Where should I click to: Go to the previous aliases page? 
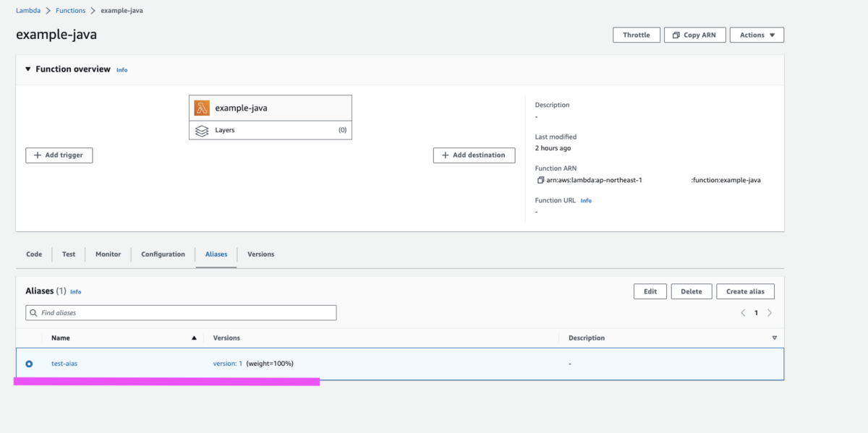(743, 313)
